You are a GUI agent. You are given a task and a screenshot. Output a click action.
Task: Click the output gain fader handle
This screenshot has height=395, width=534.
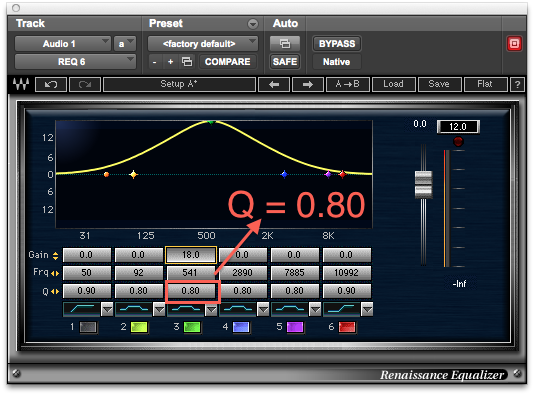(423, 185)
